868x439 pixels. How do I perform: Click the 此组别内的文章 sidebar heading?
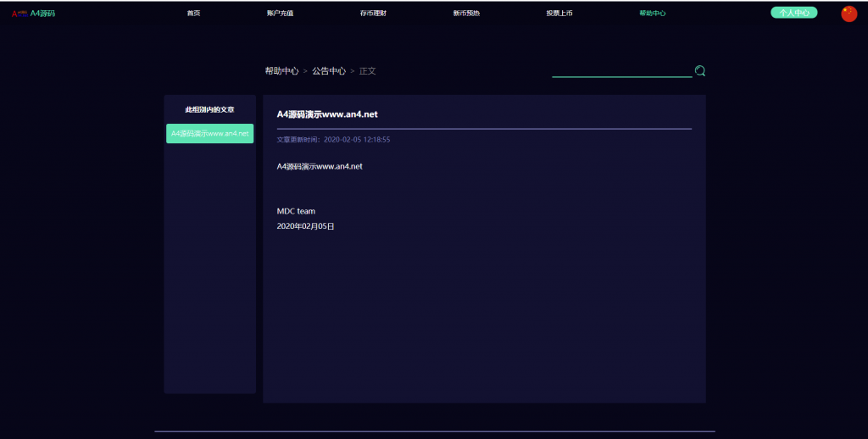[209, 110]
